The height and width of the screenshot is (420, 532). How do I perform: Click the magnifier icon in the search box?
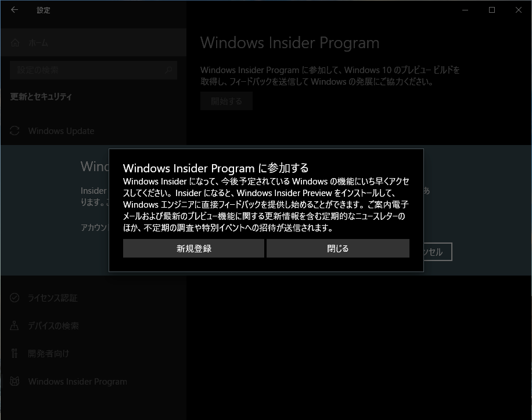click(x=168, y=70)
